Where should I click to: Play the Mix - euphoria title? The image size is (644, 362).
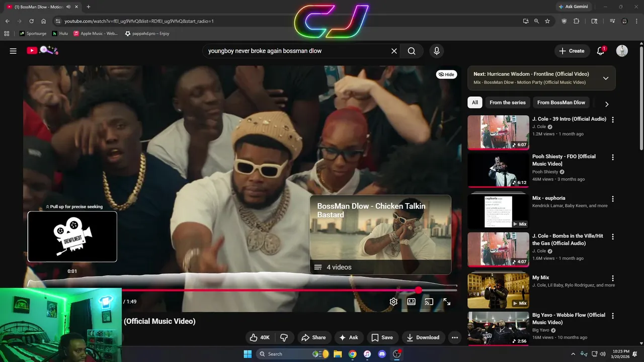[x=548, y=198]
